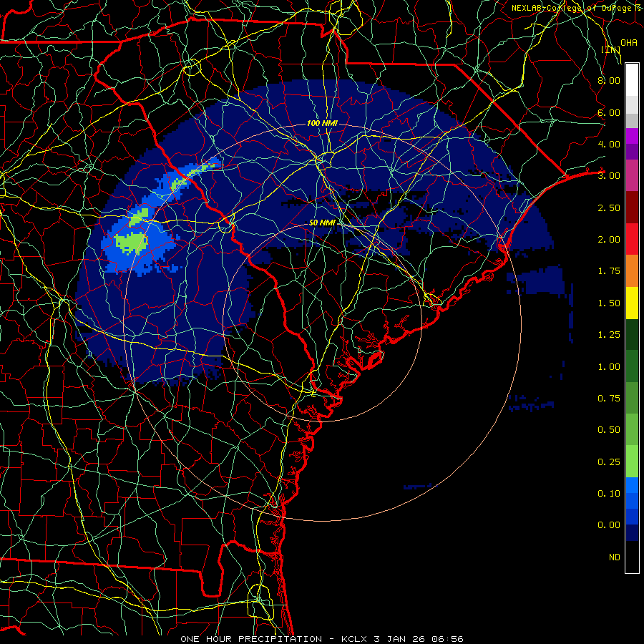Click the largest light green precipitation blob

(131, 243)
